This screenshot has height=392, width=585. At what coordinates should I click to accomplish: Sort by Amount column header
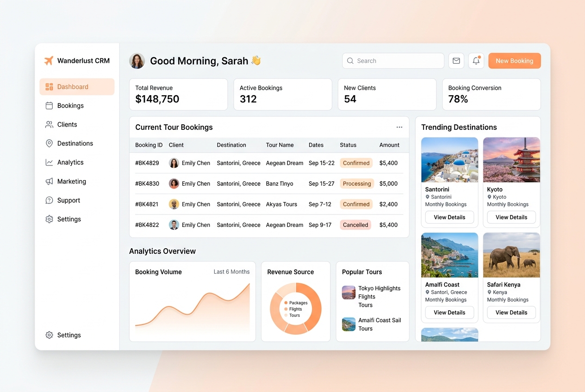pyautogui.click(x=389, y=145)
